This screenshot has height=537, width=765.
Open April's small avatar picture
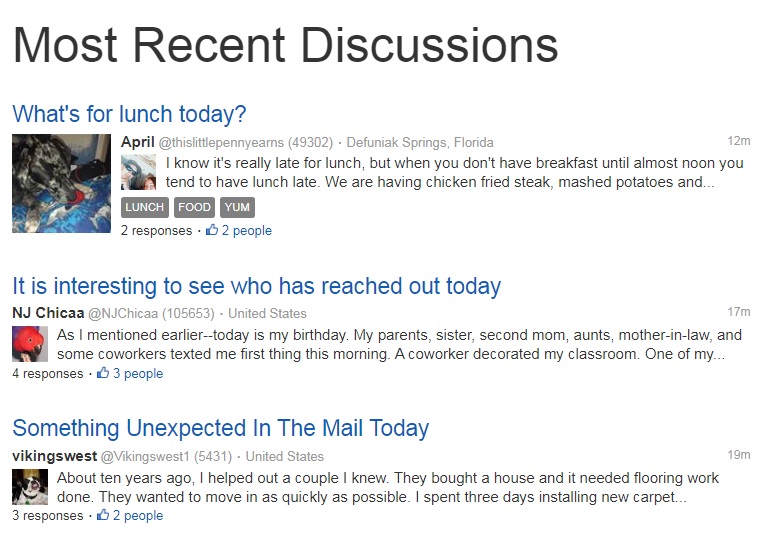coord(139,172)
